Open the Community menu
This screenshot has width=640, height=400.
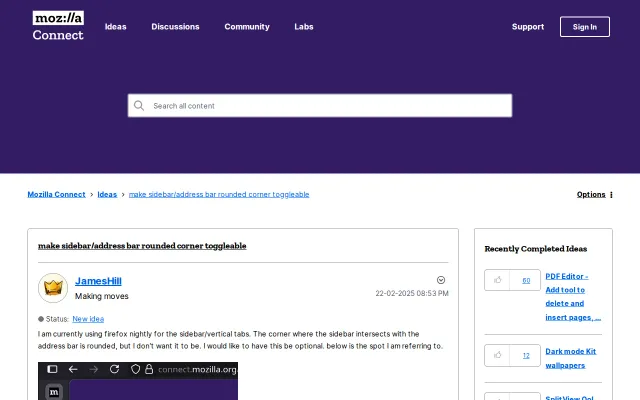[x=247, y=27]
